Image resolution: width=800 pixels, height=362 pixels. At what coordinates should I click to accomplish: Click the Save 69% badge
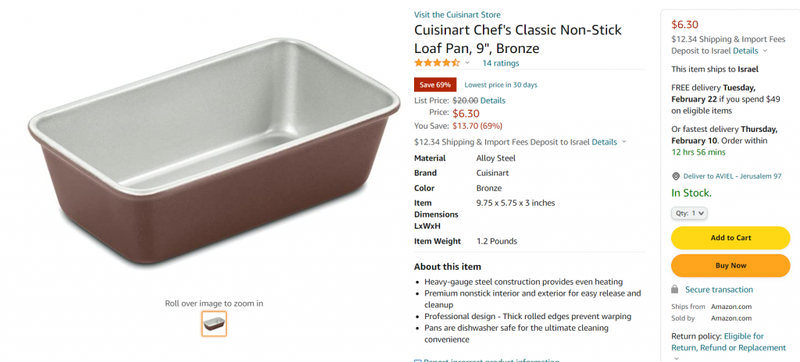click(435, 85)
